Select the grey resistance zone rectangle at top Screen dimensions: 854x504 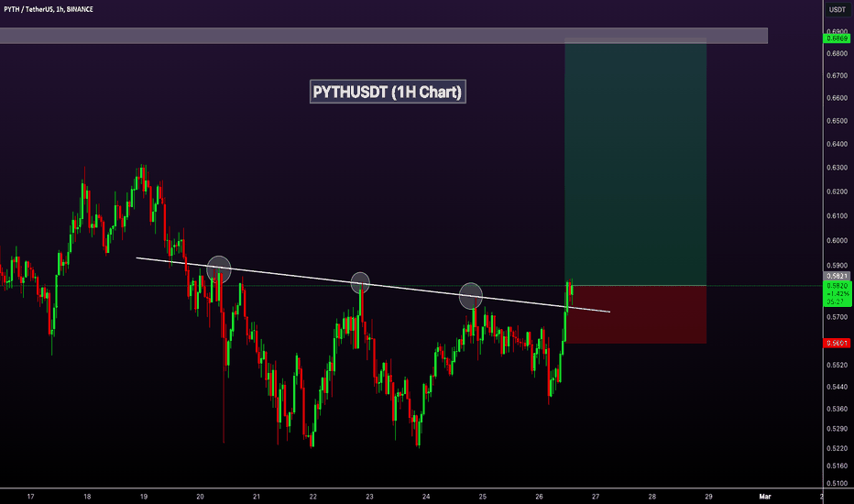(x=383, y=36)
